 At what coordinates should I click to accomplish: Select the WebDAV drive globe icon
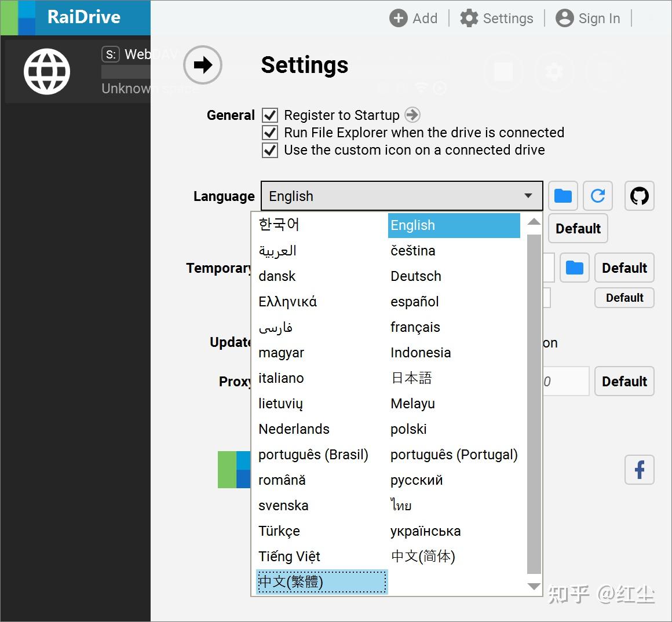(47, 71)
